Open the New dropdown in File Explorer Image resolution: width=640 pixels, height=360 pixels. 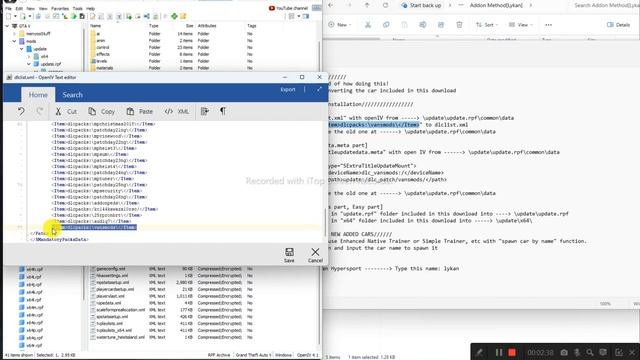click(340, 25)
